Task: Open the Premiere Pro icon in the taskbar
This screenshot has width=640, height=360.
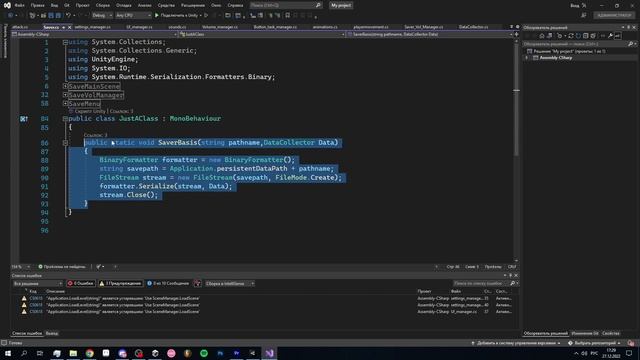Action: pos(236,353)
